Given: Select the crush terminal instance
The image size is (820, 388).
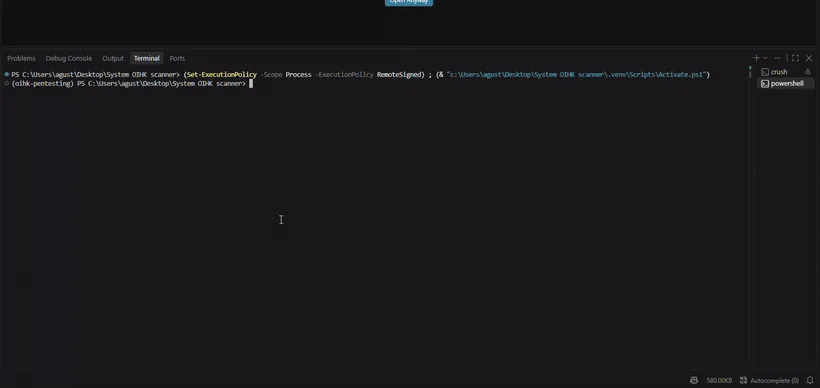Looking at the screenshot, I should click(785, 72).
